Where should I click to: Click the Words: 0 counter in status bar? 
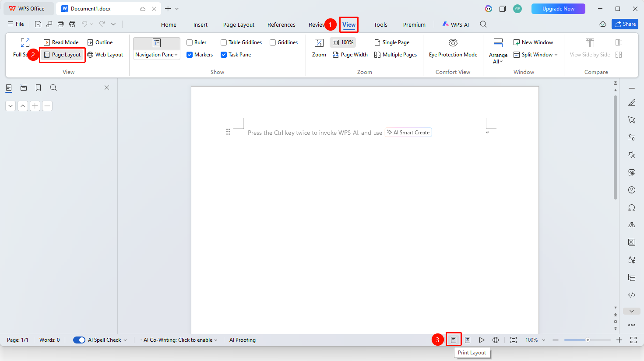pyautogui.click(x=49, y=340)
